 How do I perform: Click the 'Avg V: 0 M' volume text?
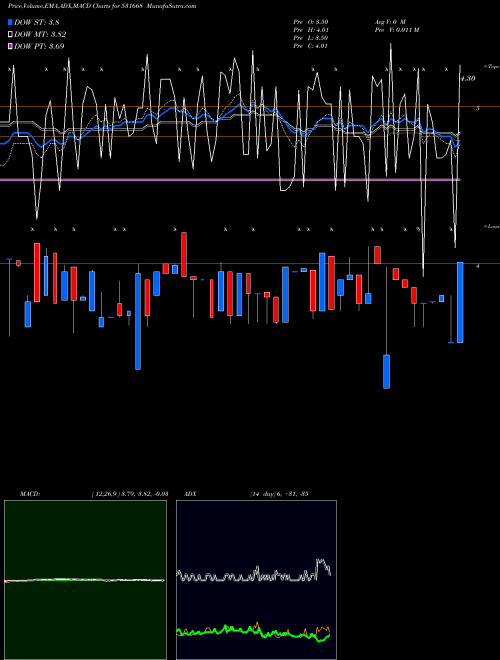click(389, 21)
